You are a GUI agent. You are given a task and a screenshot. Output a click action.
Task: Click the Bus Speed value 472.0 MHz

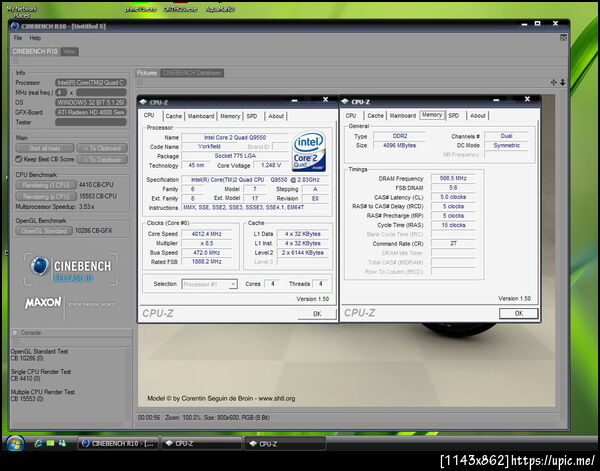click(x=207, y=253)
